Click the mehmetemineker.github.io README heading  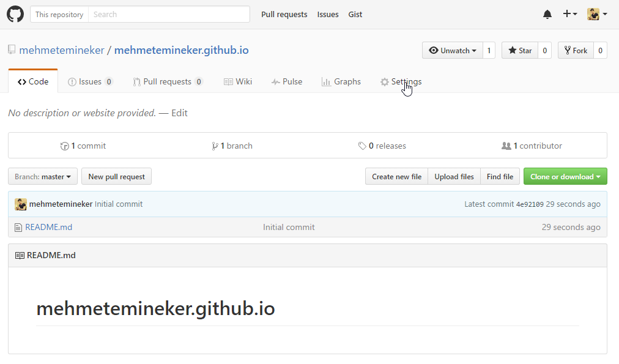pos(155,308)
